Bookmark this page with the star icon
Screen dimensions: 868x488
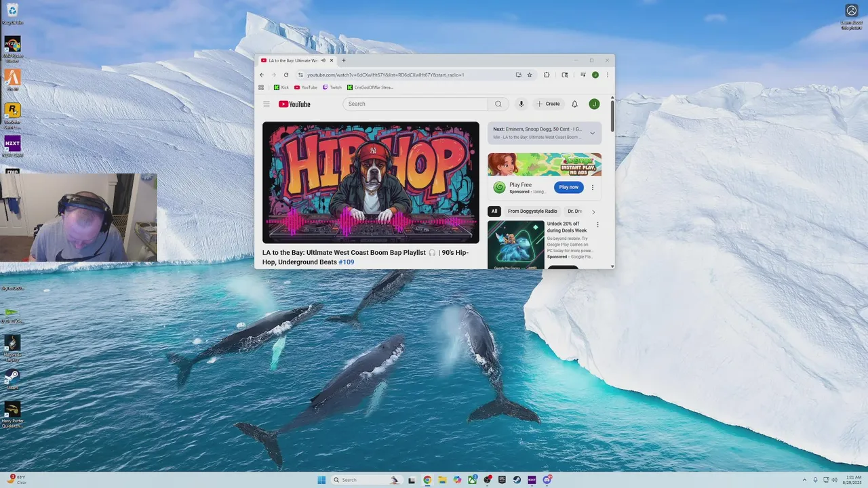tap(530, 75)
